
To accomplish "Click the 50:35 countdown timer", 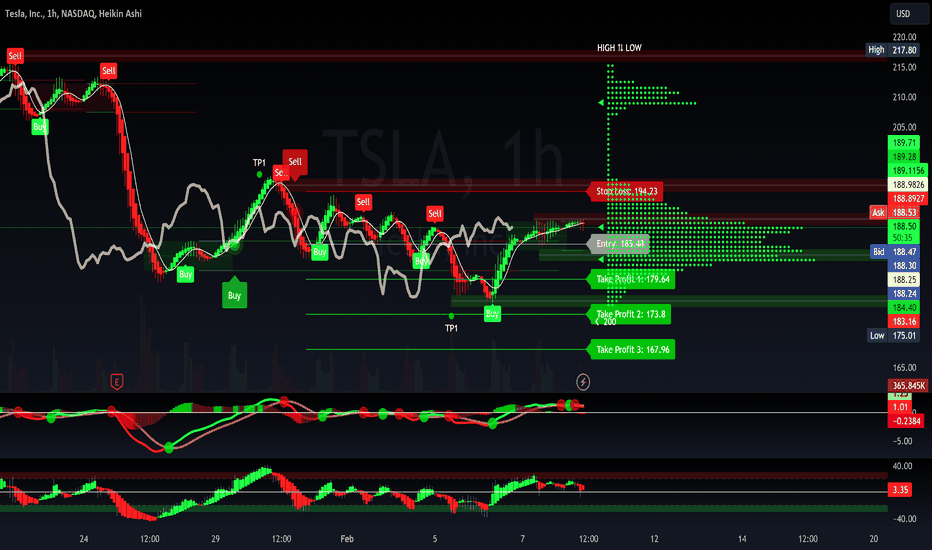I will (904, 238).
